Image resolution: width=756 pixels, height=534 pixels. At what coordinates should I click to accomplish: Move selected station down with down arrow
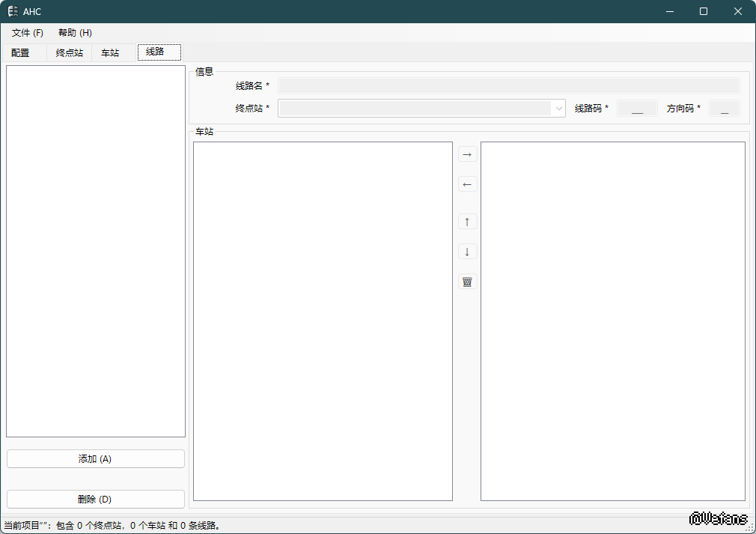pyautogui.click(x=467, y=252)
